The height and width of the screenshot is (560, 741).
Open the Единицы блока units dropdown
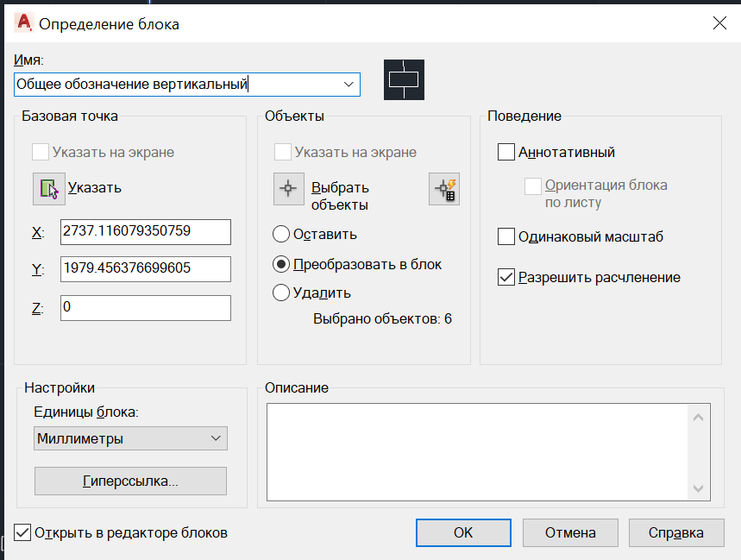point(130,438)
